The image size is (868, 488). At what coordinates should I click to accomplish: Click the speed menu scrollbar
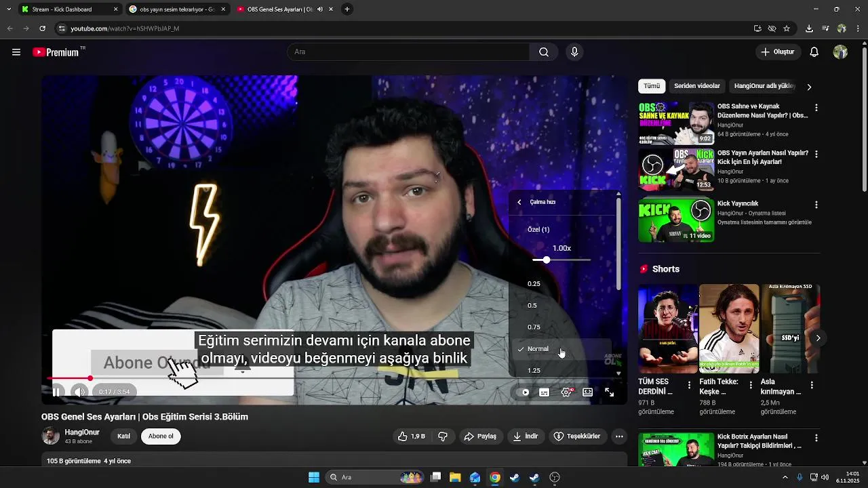[x=618, y=244]
